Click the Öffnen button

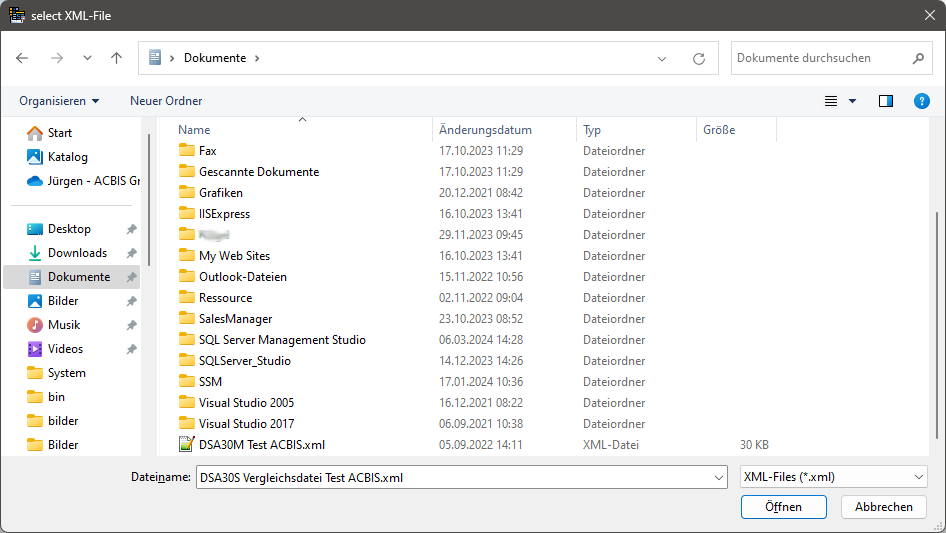(783, 507)
